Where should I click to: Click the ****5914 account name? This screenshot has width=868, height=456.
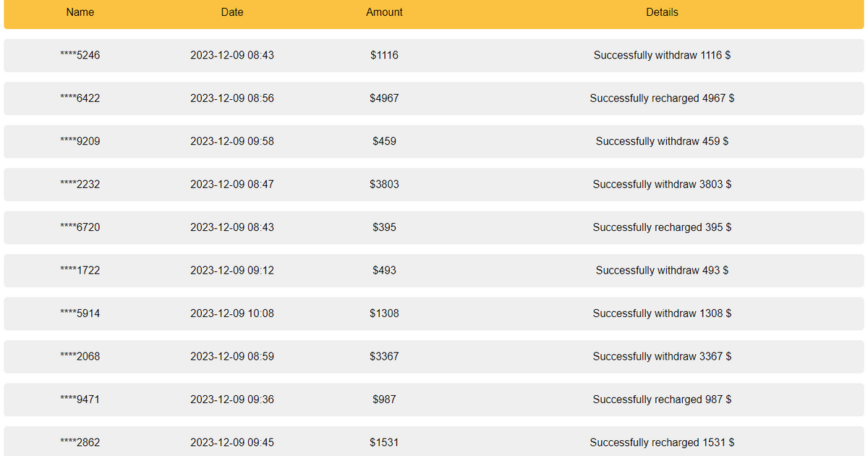80,313
